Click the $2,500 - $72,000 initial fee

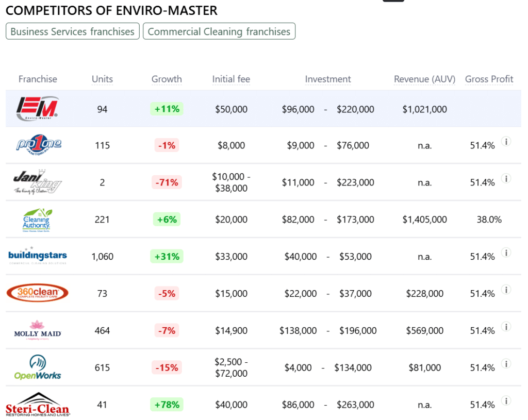tap(231, 367)
